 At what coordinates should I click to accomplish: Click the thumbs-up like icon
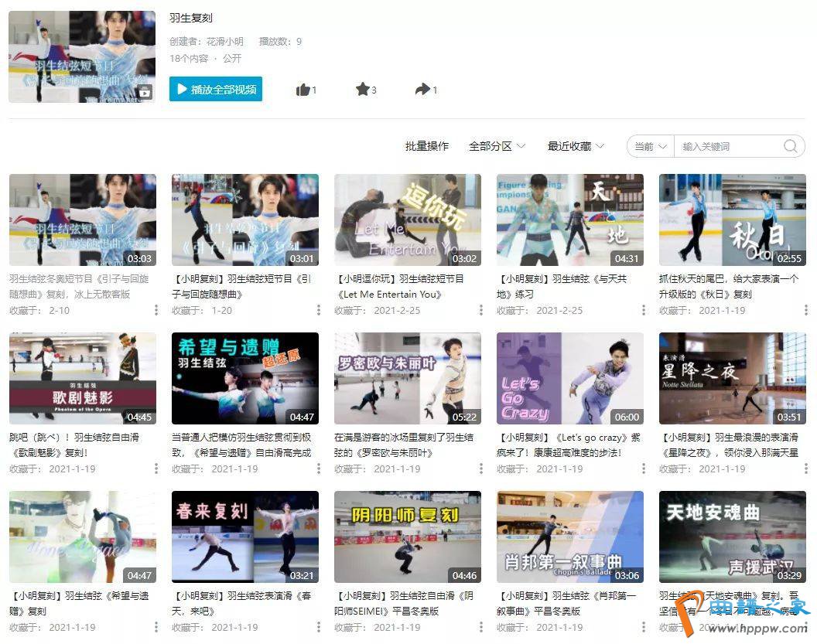[x=303, y=90]
